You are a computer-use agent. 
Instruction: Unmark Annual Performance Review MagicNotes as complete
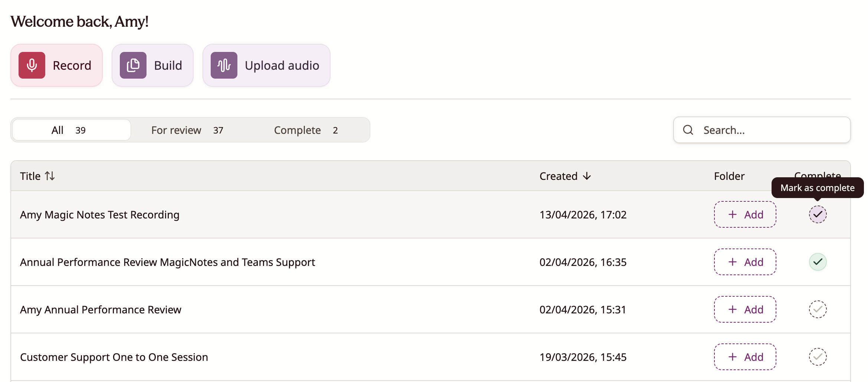tap(818, 262)
